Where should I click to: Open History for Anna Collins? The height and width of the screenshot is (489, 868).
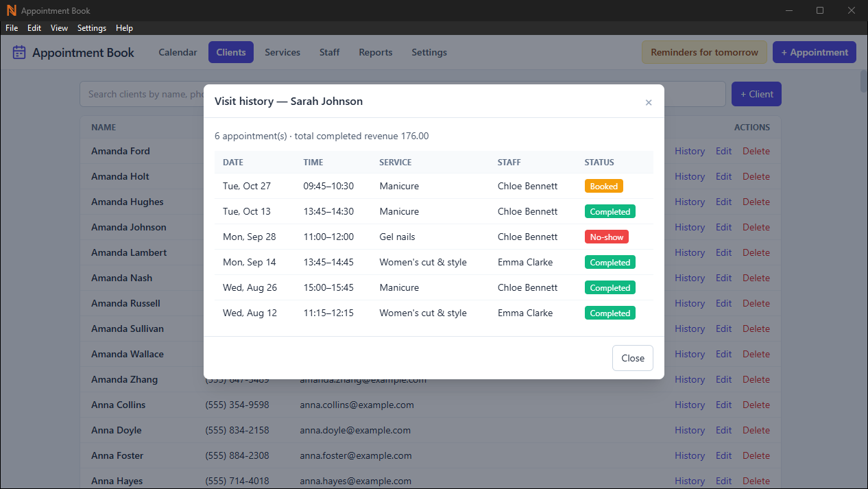(x=690, y=405)
